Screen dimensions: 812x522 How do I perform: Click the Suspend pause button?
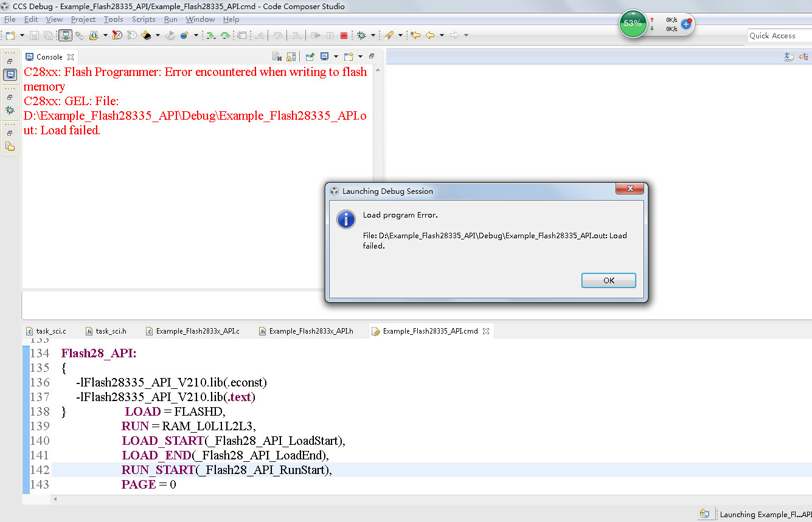pos(330,35)
